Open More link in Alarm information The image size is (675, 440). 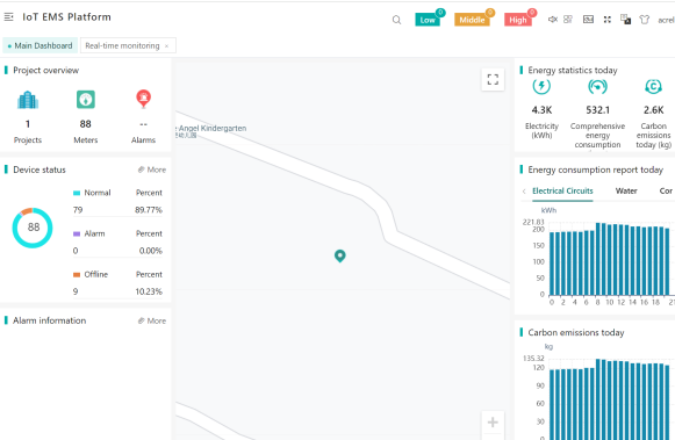(x=152, y=321)
